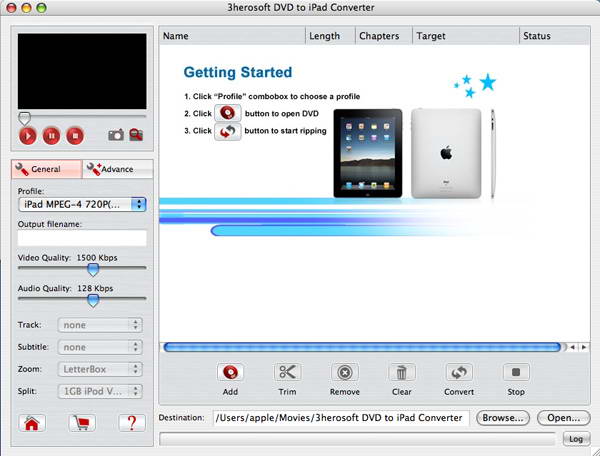Viewport: 600px width, 456px height.
Task: Click the Log button
Action: pos(576,439)
